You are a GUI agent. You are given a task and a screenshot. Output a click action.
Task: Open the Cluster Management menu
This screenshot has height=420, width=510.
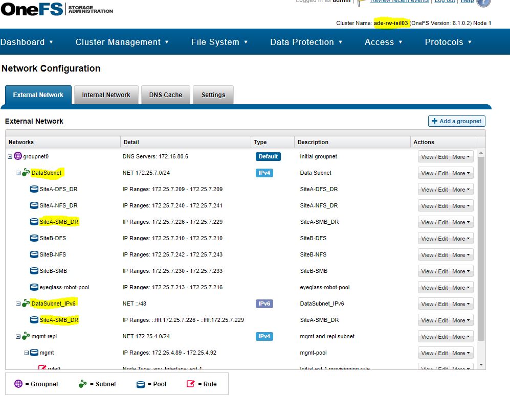tap(122, 42)
